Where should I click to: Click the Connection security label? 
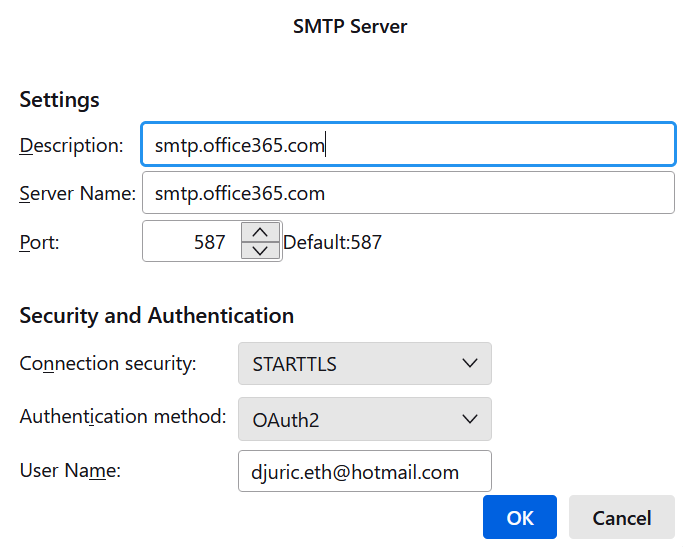tap(107, 363)
